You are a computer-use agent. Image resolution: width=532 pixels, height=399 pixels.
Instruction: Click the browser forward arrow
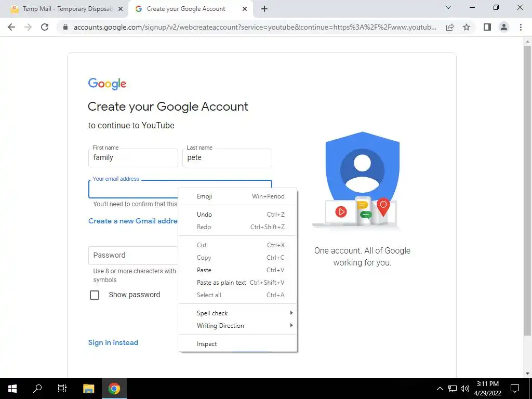(x=28, y=27)
